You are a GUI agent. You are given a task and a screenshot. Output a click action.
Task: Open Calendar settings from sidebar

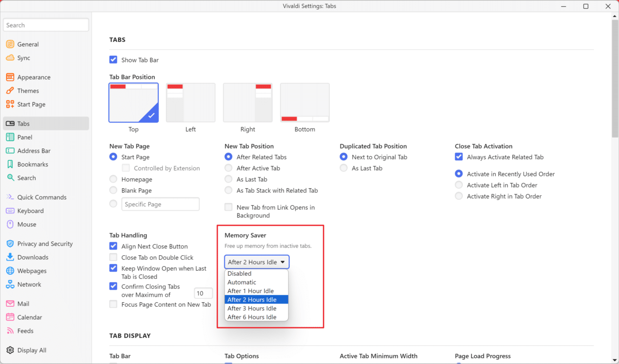[31, 317]
